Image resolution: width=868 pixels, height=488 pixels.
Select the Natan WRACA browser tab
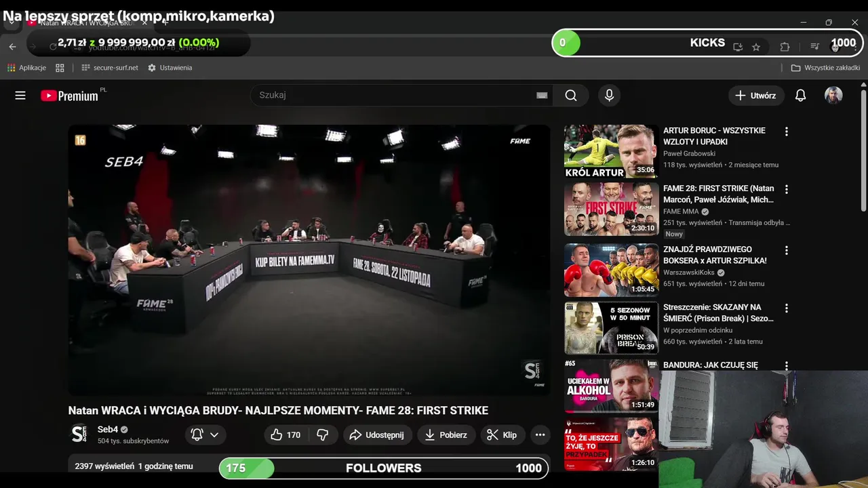87,22
